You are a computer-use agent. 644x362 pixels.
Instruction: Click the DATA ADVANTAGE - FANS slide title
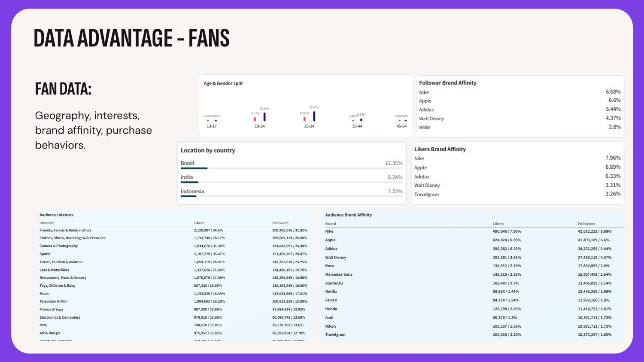point(131,38)
